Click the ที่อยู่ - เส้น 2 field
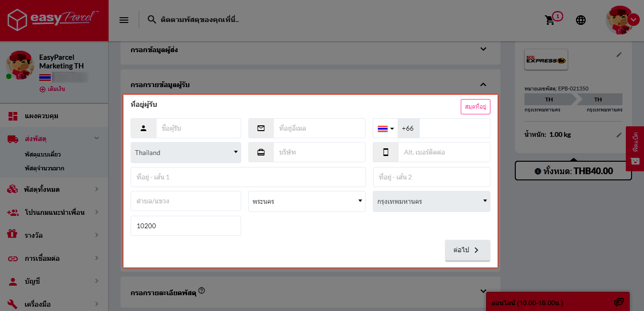Screen dimensions: 644x311 [x=432, y=177]
